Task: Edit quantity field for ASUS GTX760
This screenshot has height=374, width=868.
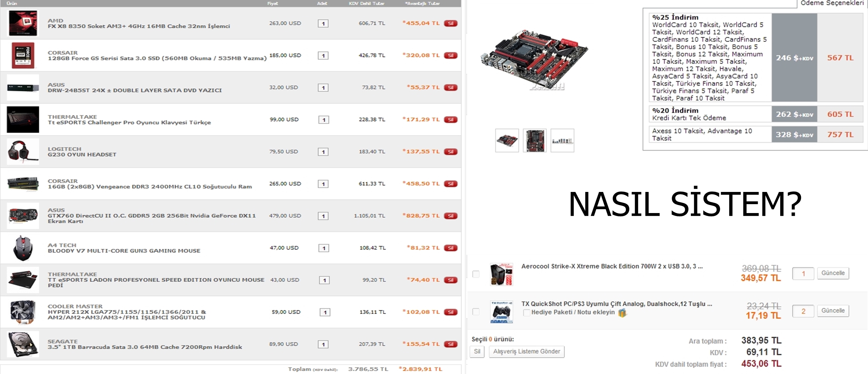Action: click(323, 216)
